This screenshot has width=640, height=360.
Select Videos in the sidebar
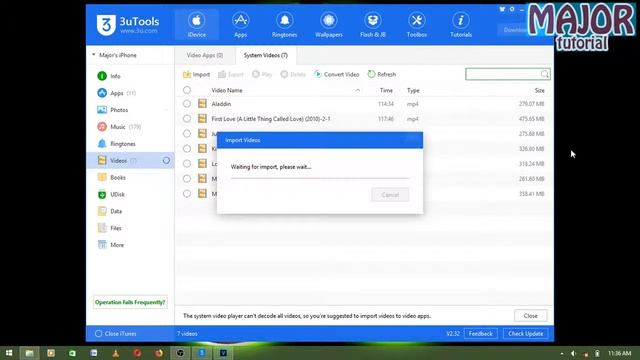130,160
